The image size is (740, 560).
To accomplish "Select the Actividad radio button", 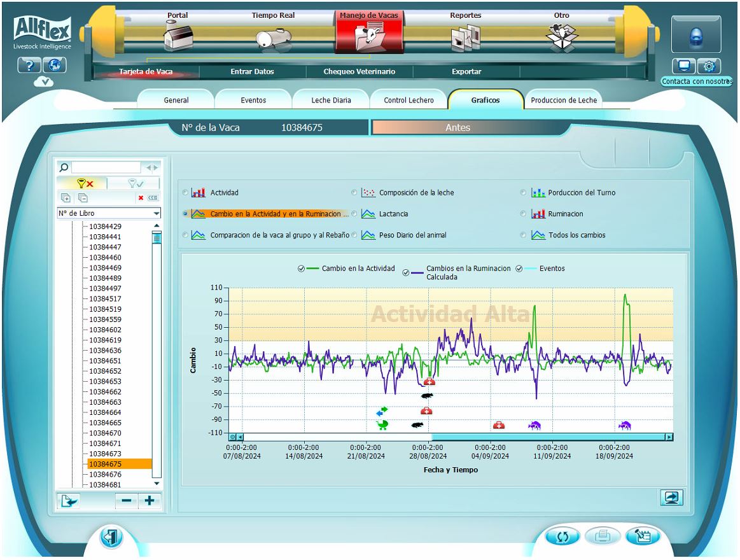I will click(x=185, y=193).
